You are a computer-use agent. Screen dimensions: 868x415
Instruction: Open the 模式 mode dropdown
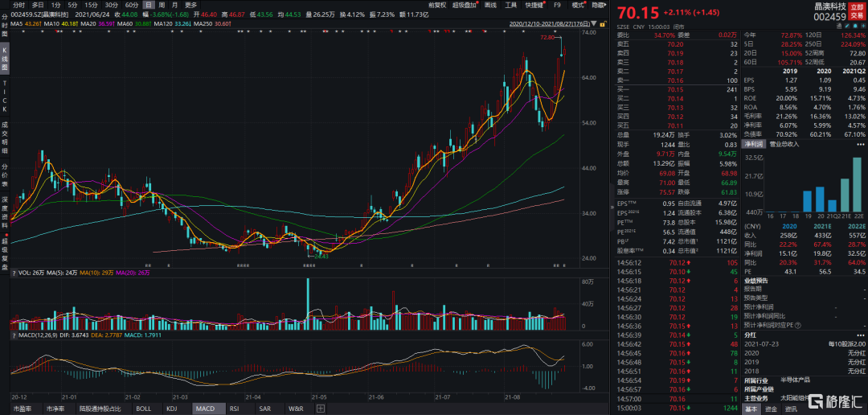point(579,5)
